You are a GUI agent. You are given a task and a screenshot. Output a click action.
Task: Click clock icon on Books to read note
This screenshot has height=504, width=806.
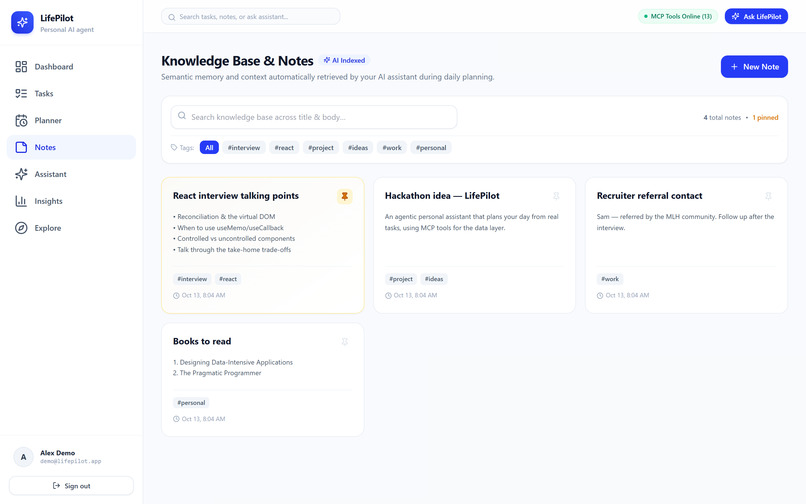(x=176, y=419)
